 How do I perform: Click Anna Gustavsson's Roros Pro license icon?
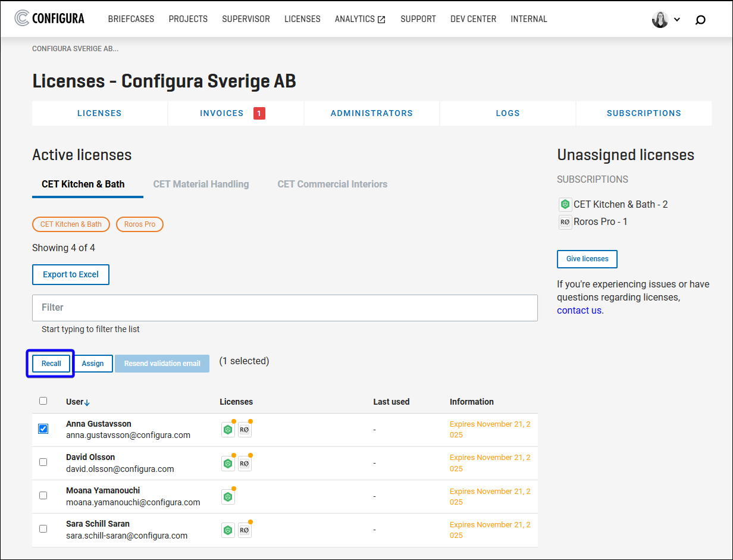click(x=245, y=429)
